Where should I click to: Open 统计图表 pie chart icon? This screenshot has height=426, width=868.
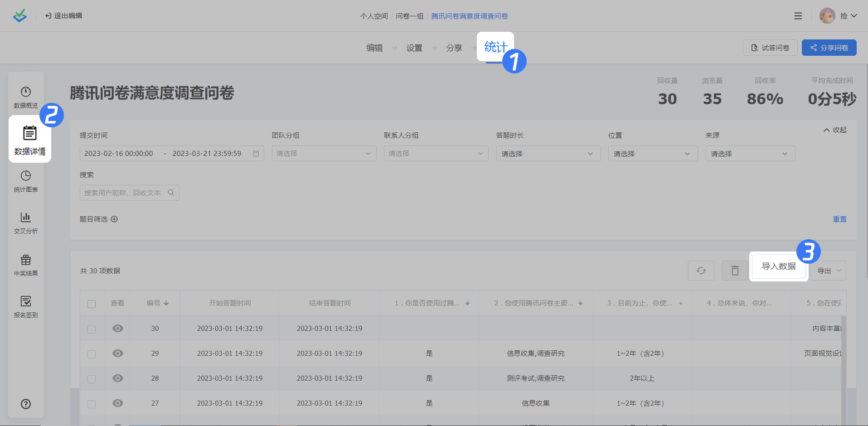(26, 176)
